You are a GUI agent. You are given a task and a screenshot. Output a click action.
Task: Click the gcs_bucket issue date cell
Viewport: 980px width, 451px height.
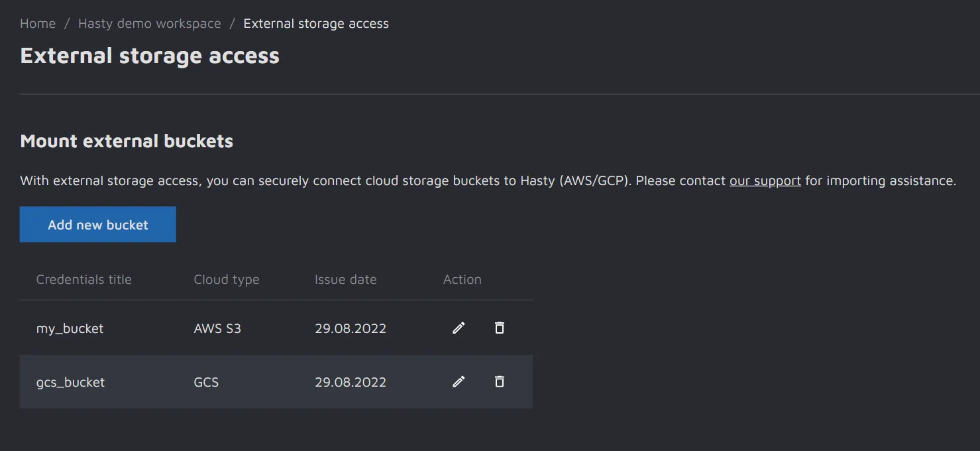coord(351,382)
